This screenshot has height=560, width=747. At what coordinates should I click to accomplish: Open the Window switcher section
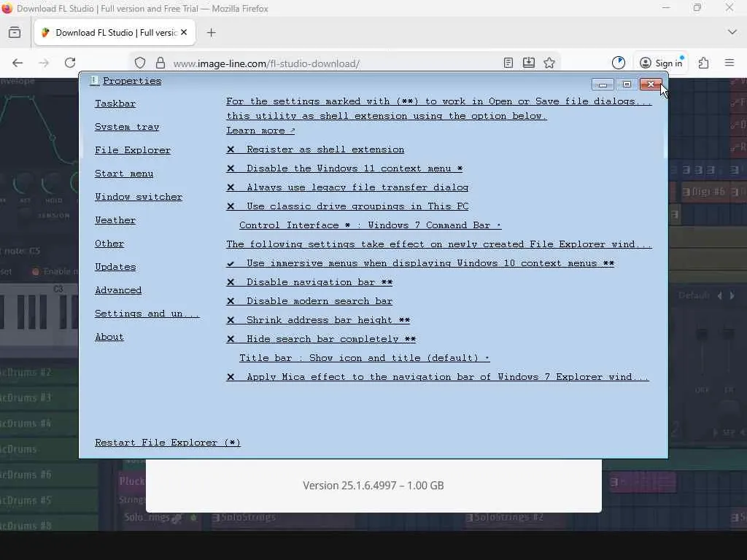tap(139, 197)
